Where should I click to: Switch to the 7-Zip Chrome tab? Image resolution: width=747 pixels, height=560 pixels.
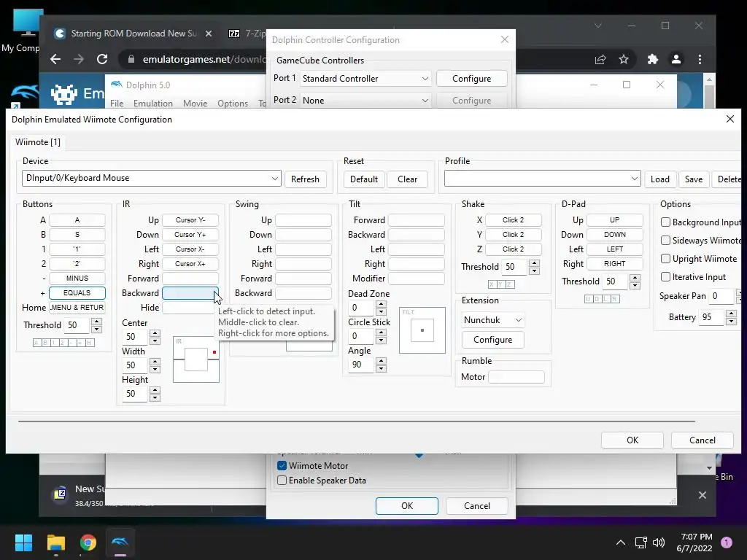tap(247, 34)
